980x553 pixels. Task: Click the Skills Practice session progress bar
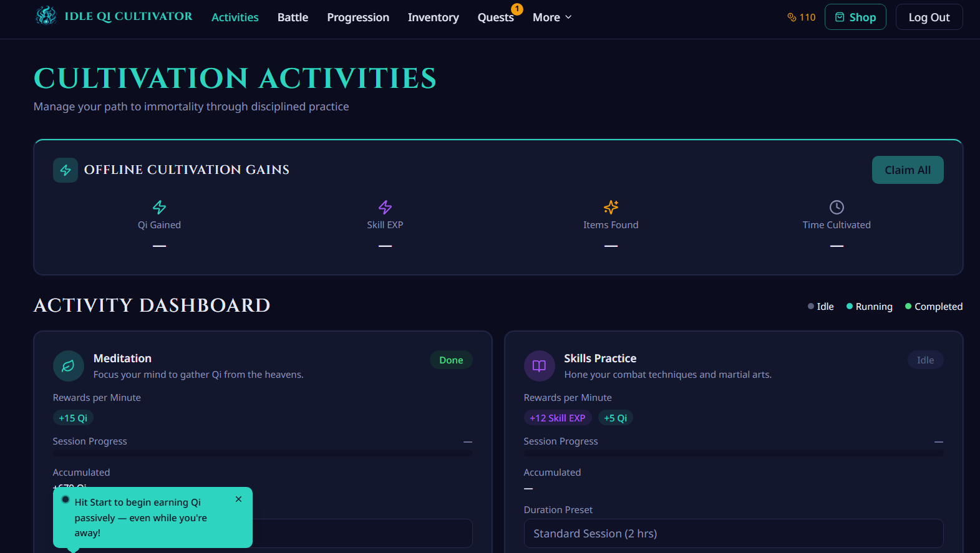point(734,454)
